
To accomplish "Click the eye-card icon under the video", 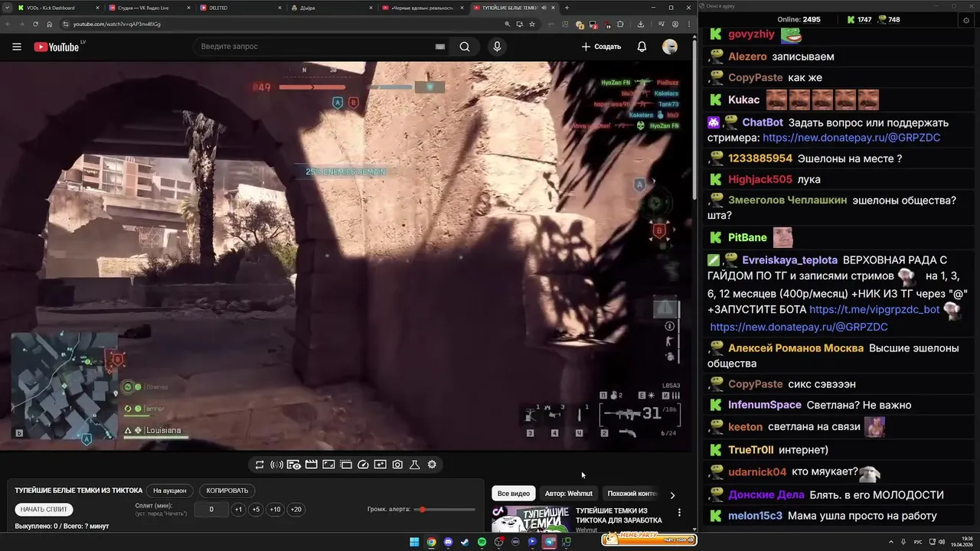I will pyautogui.click(x=294, y=465).
